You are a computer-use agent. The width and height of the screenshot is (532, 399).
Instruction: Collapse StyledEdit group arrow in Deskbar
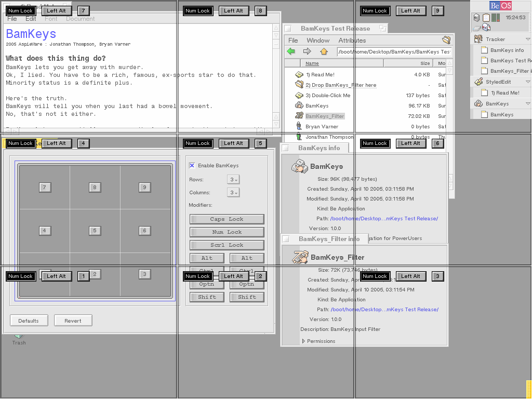click(528, 82)
